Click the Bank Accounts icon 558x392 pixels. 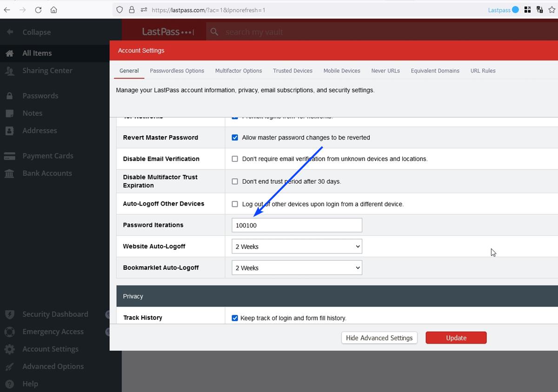tap(9, 173)
